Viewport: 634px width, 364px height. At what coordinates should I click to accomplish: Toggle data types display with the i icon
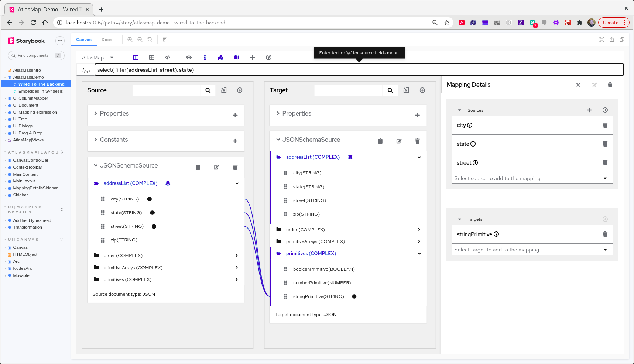pos(205,57)
